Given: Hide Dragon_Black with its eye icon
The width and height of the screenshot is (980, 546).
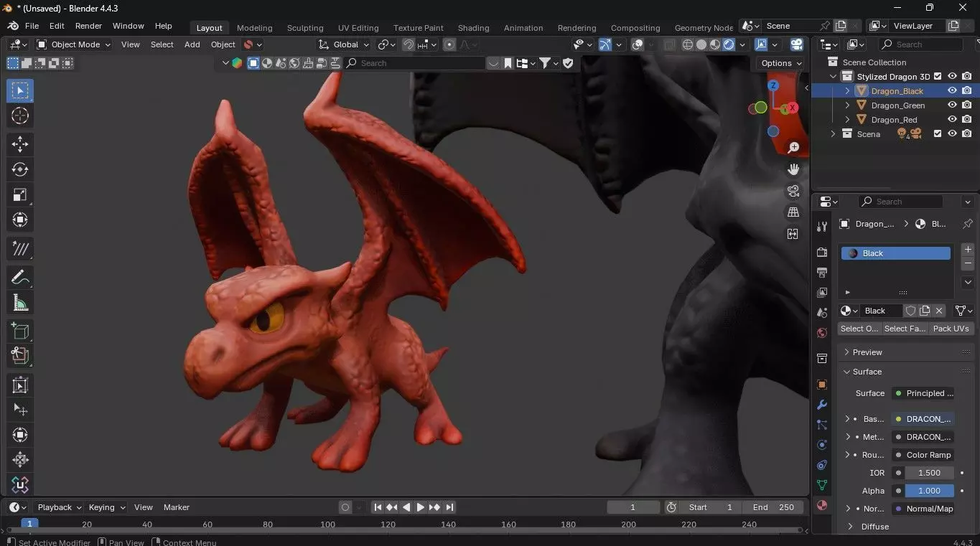Looking at the screenshot, I should click(x=952, y=91).
